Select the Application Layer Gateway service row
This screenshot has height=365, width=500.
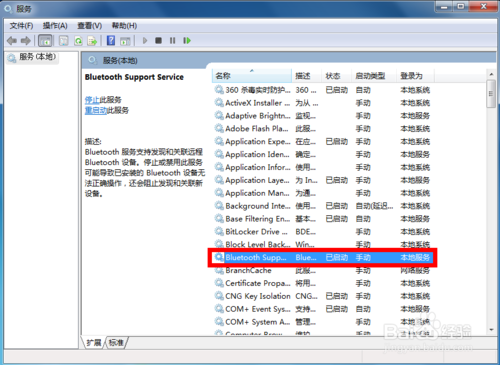point(322,180)
